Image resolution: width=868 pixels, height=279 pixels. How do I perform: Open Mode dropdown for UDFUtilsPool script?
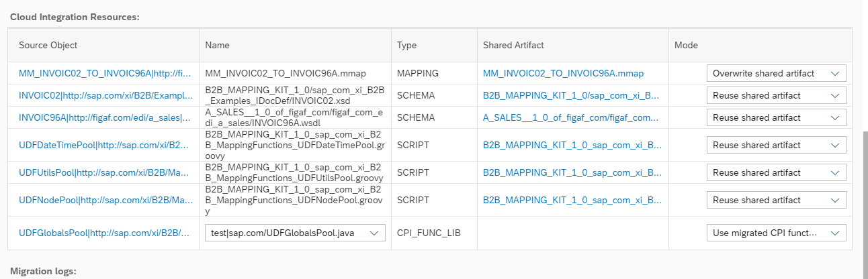click(776, 172)
